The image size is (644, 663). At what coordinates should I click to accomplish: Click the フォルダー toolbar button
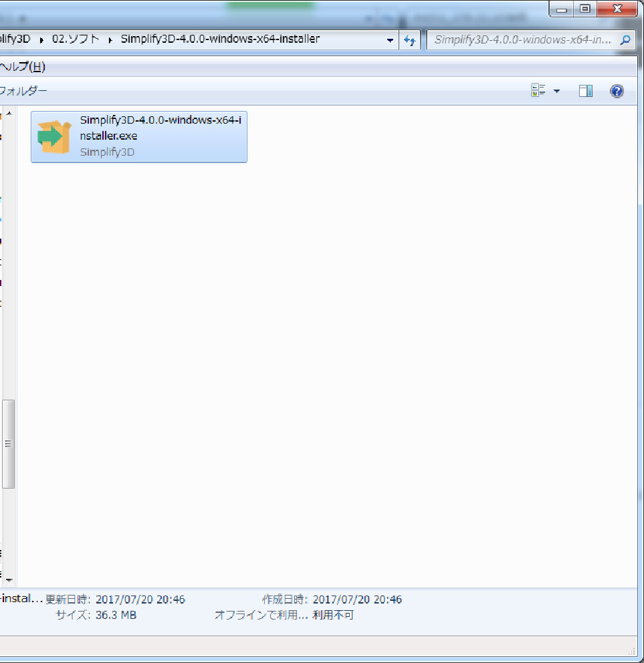click(23, 91)
